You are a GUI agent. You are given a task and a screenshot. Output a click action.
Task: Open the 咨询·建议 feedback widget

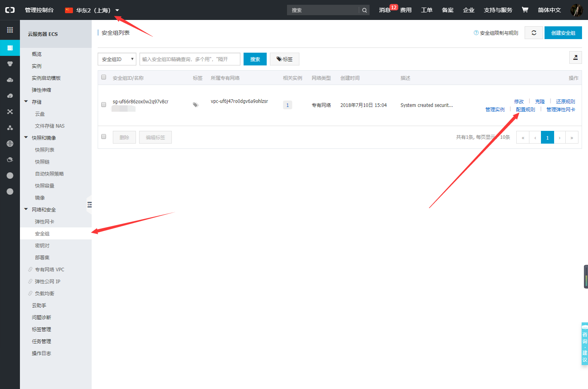coord(584,344)
